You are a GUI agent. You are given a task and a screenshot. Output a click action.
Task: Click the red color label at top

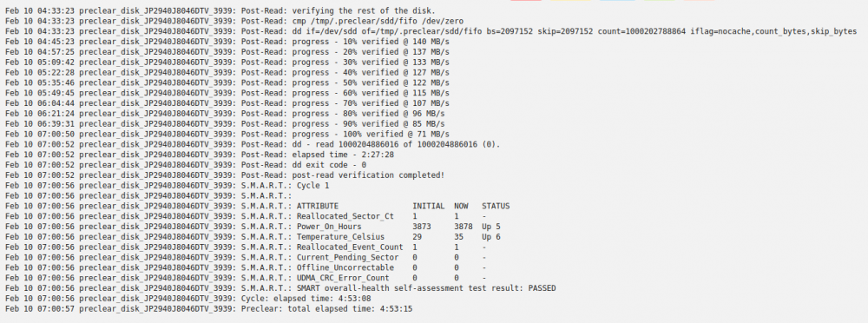pos(526,1)
